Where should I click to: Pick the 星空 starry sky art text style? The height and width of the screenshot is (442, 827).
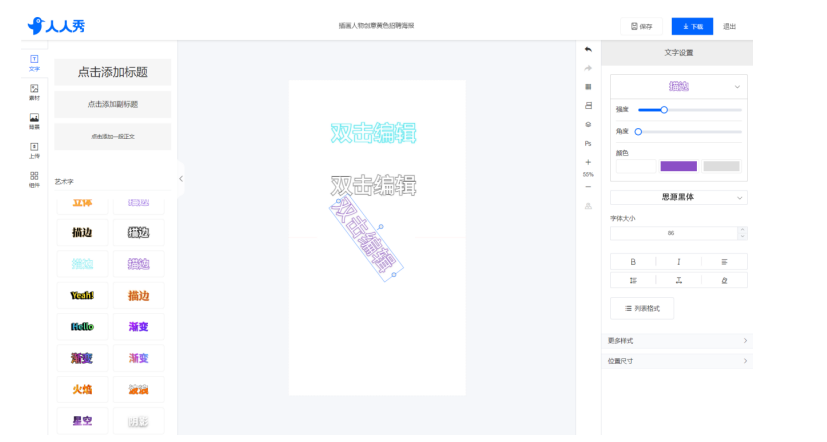click(x=82, y=421)
